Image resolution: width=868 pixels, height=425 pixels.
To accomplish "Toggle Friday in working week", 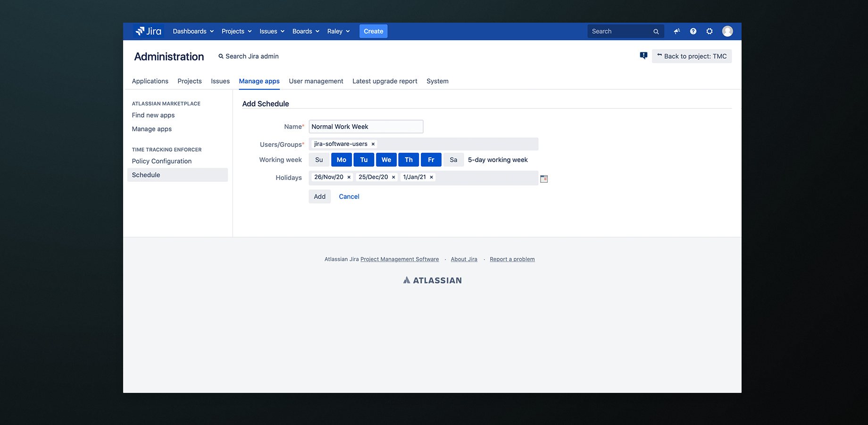I will click(431, 160).
